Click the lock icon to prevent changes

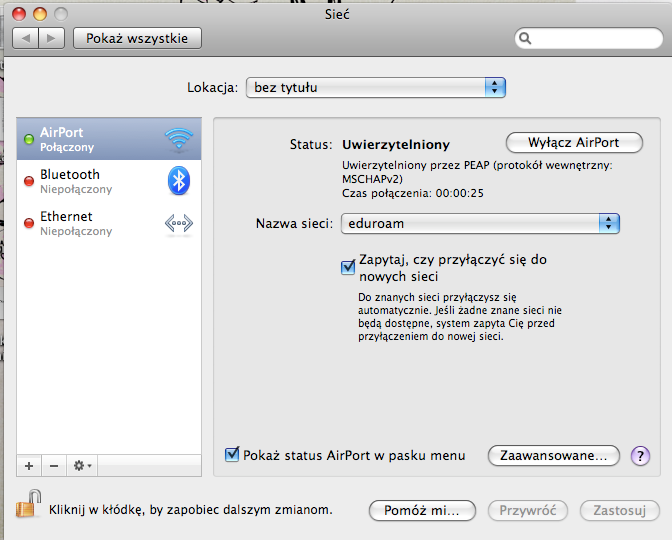[29, 504]
